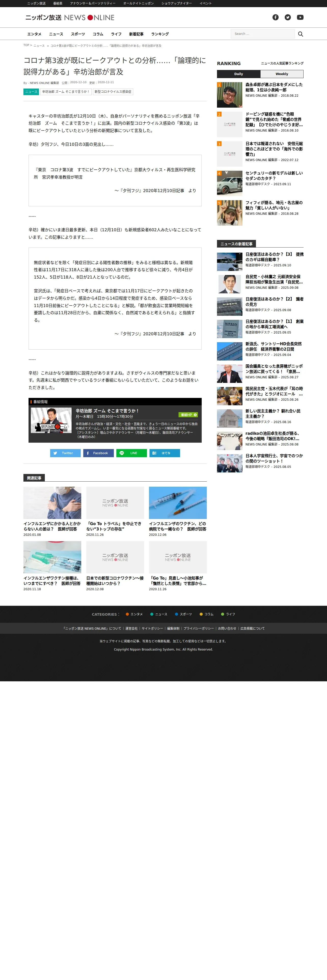Open article 日産復活はあるのか？【1】

click(275, 324)
